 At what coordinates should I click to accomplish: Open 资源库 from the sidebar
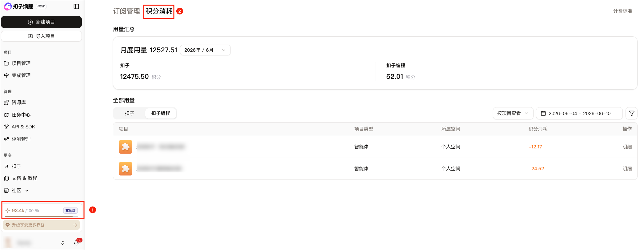(x=18, y=103)
